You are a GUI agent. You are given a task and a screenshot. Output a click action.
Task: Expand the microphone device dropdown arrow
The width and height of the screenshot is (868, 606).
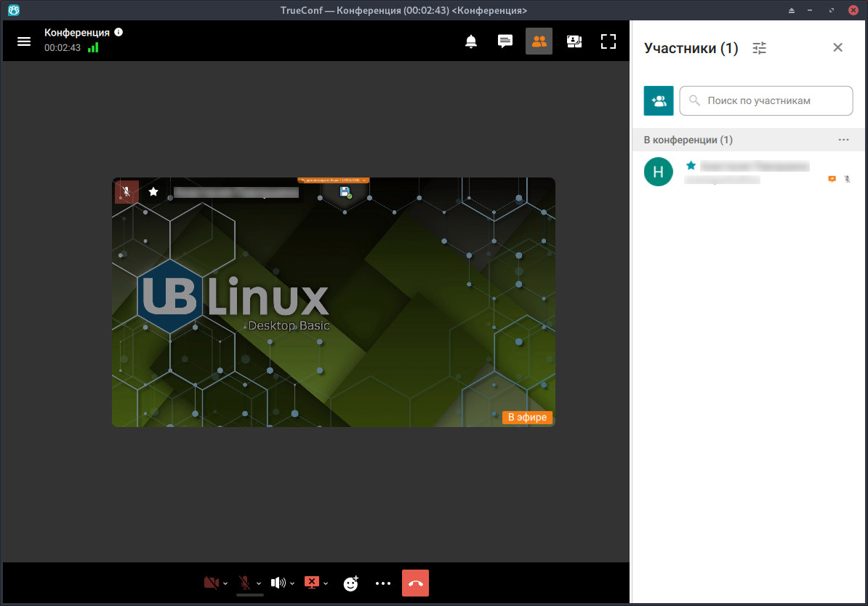click(x=259, y=583)
